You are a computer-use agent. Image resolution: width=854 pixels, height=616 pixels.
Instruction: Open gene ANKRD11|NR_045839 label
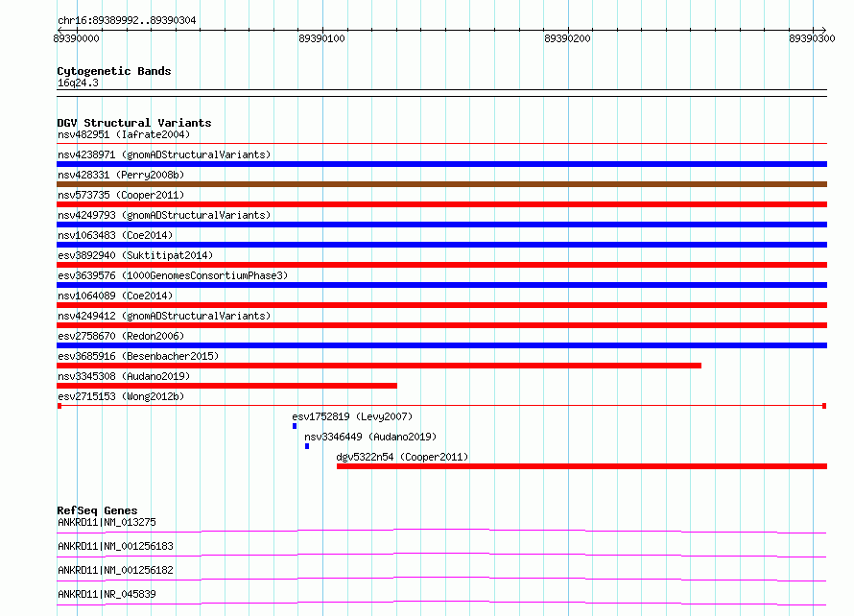[107, 594]
